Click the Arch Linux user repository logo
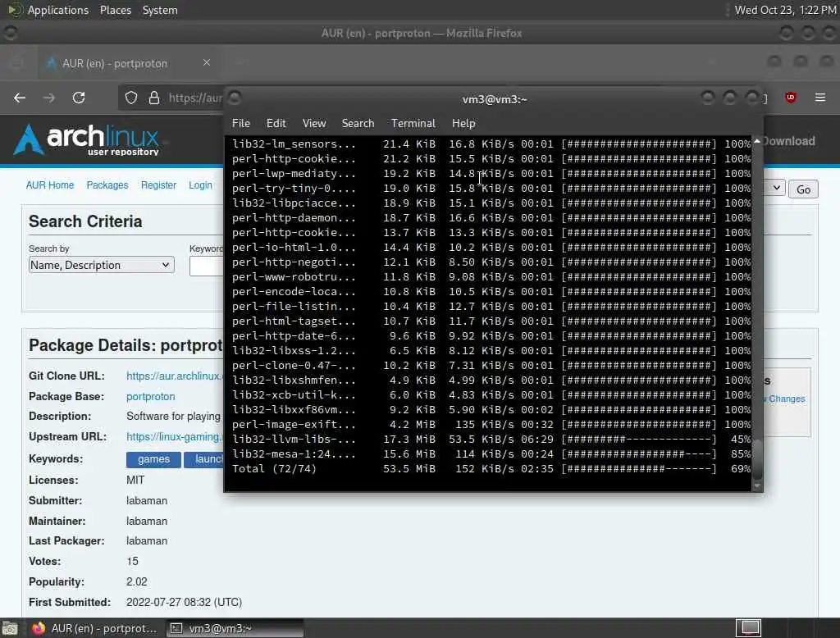This screenshot has width=840, height=638. [x=86, y=139]
